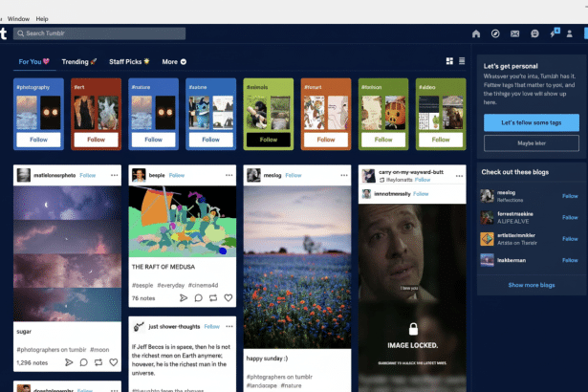Image resolution: width=588 pixels, height=392 pixels.
Task: Click the Maybe later button
Action: click(532, 143)
